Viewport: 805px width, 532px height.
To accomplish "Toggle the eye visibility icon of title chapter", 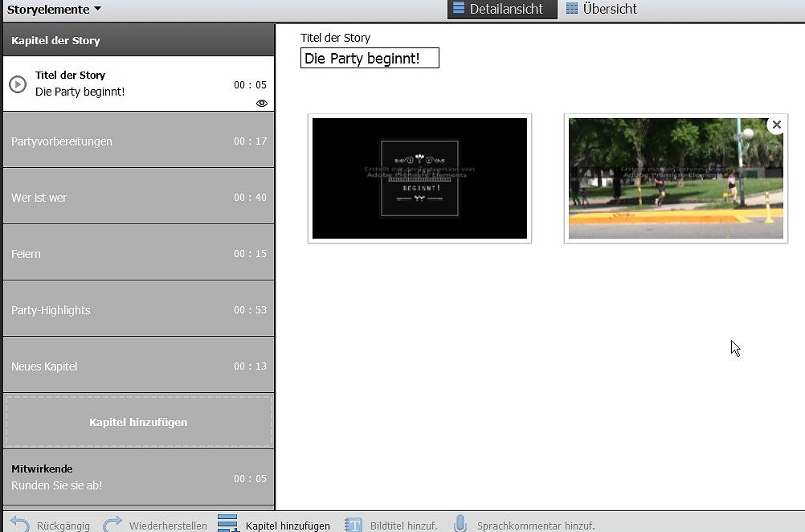I will click(x=262, y=103).
